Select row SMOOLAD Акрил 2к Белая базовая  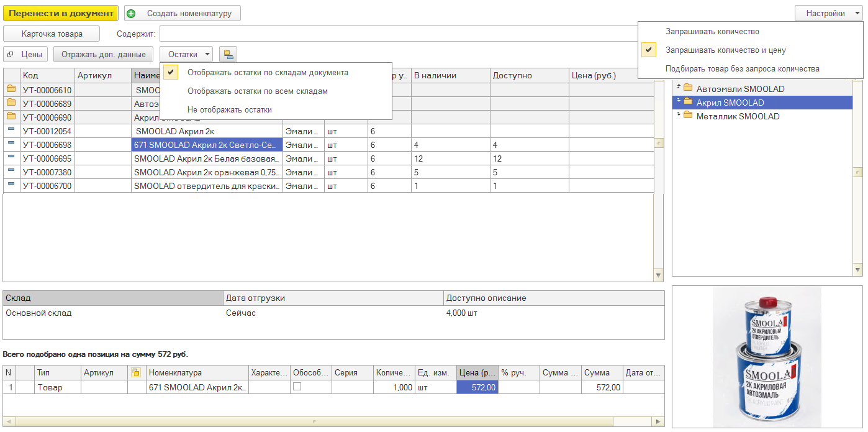(329, 159)
